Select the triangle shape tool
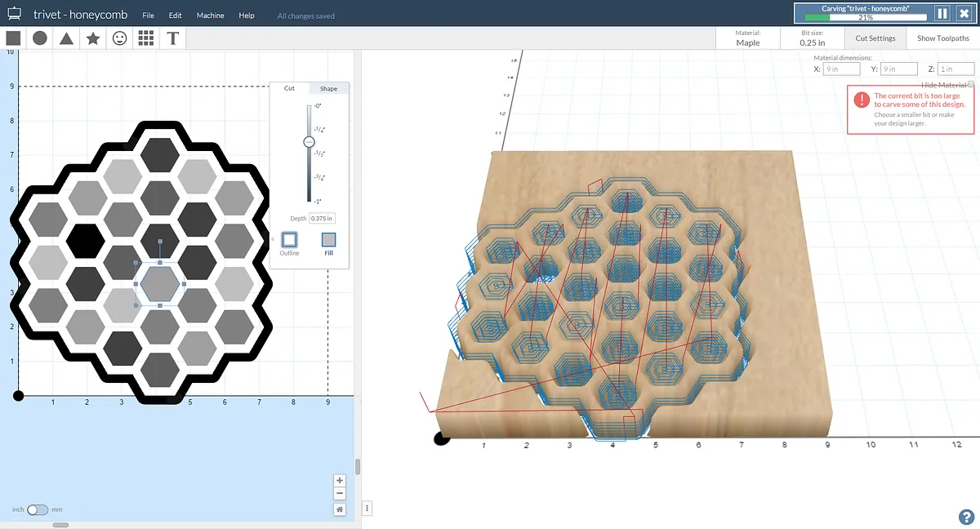980x529 pixels. pyautogui.click(x=66, y=38)
